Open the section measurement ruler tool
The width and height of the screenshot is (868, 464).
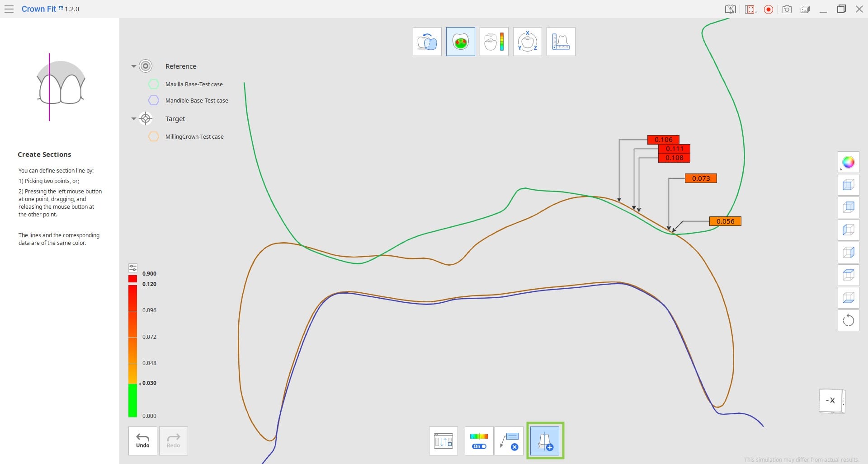[561, 42]
